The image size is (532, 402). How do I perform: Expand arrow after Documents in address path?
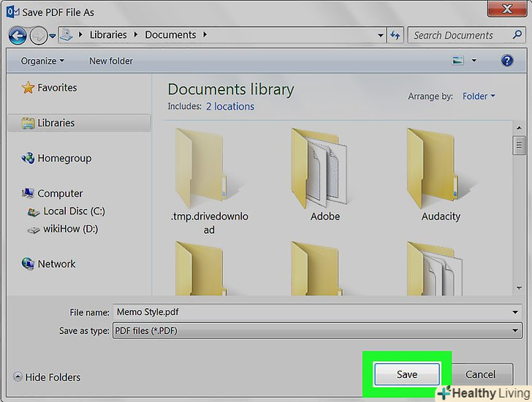(x=205, y=34)
